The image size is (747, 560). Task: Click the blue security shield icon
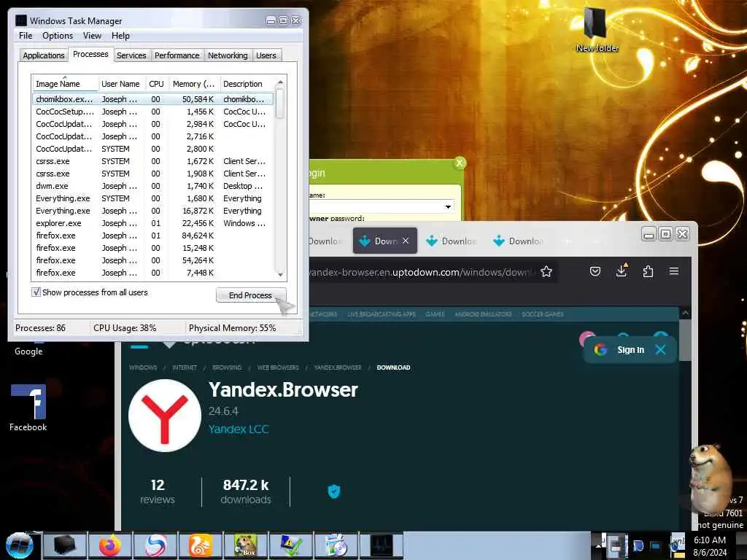(x=334, y=491)
